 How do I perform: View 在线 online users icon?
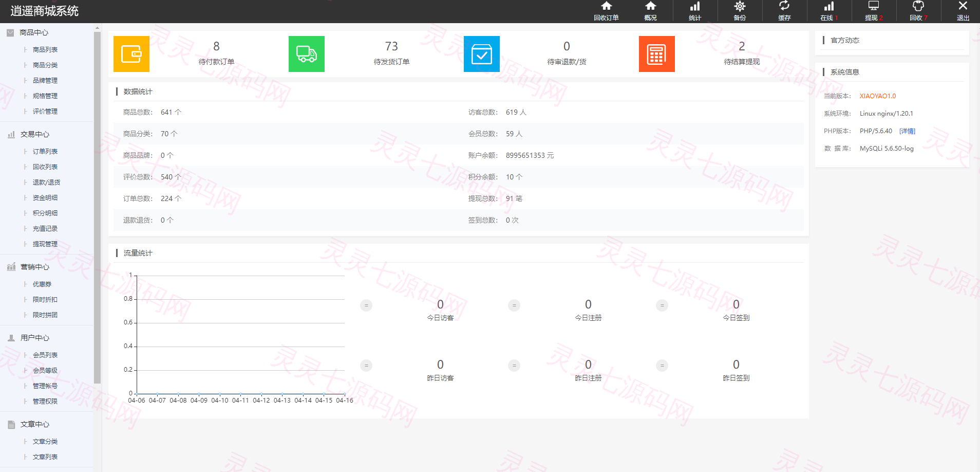click(829, 11)
